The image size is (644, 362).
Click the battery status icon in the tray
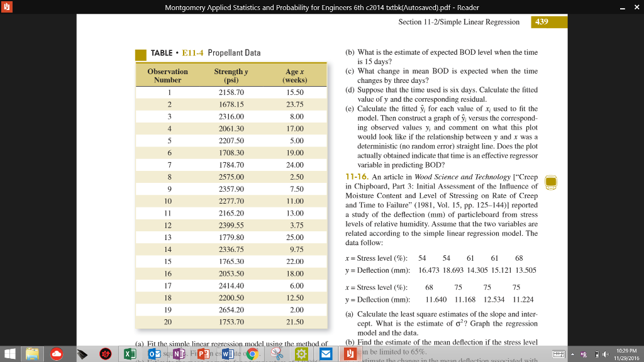point(597,354)
